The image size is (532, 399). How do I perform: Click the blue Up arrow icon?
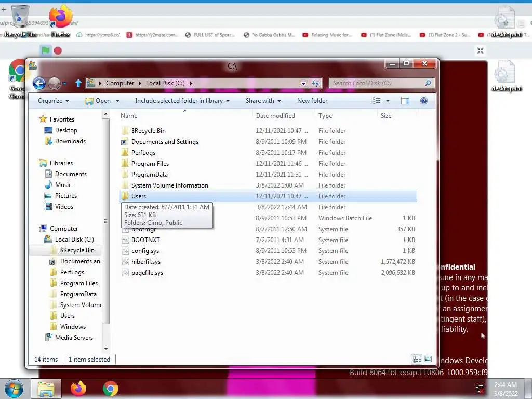point(78,83)
